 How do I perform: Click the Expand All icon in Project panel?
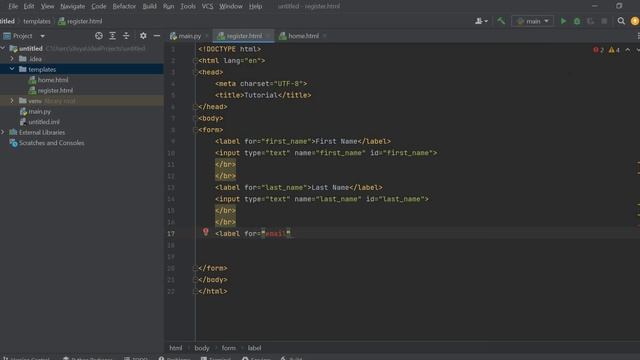click(112, 36)
